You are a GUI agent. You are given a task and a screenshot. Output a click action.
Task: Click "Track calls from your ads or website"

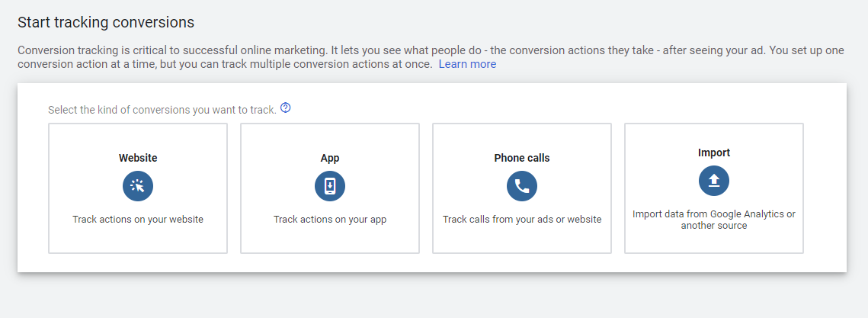point(522,220)
